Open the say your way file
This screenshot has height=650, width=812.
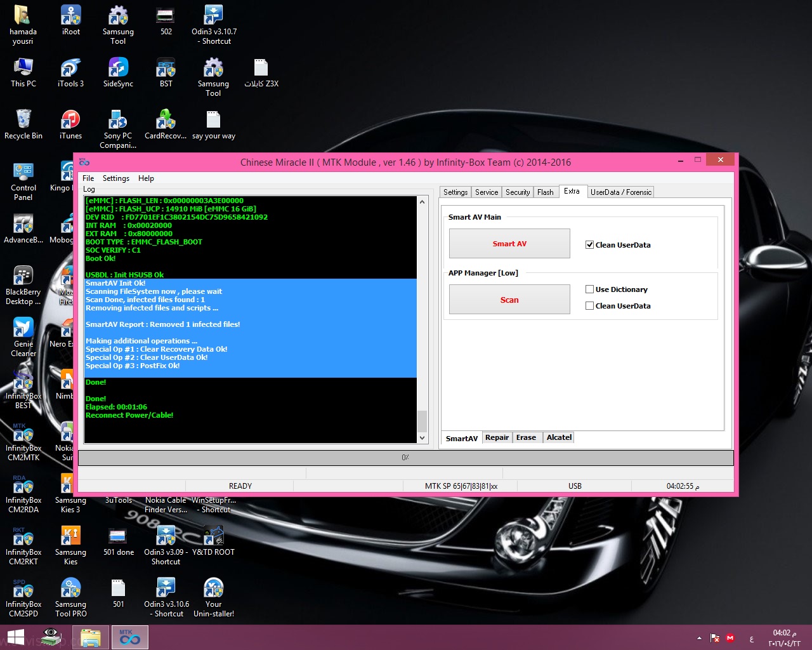[214, 124]
